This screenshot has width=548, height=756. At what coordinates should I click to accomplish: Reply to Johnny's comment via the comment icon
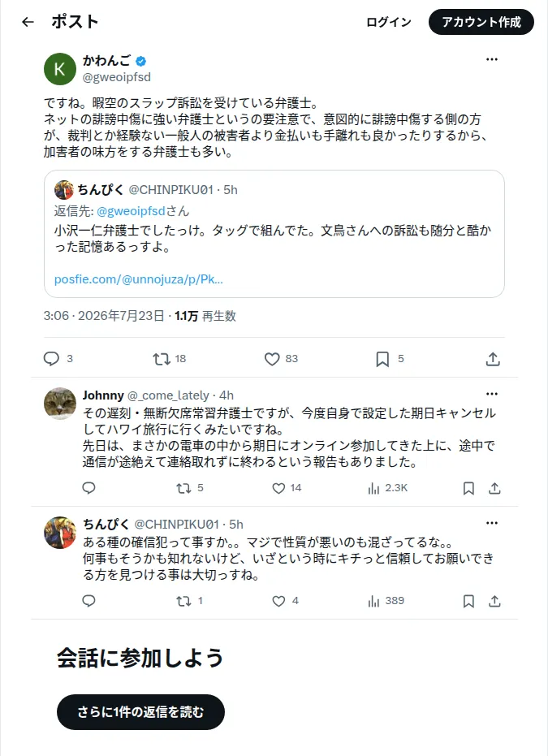pyautogui.click(x=88, y=488)
